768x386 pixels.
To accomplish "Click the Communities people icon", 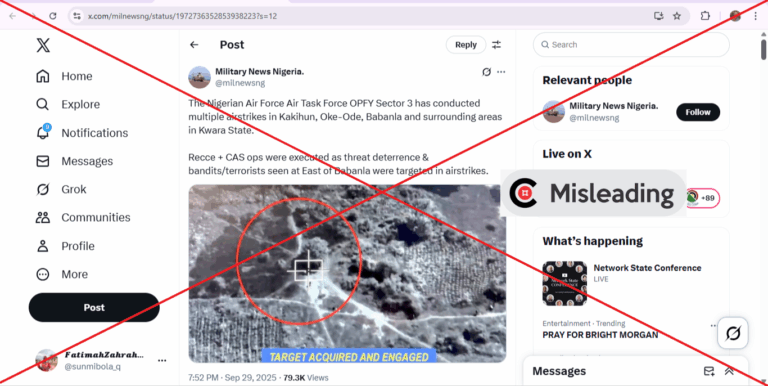I will pos(43,217).
